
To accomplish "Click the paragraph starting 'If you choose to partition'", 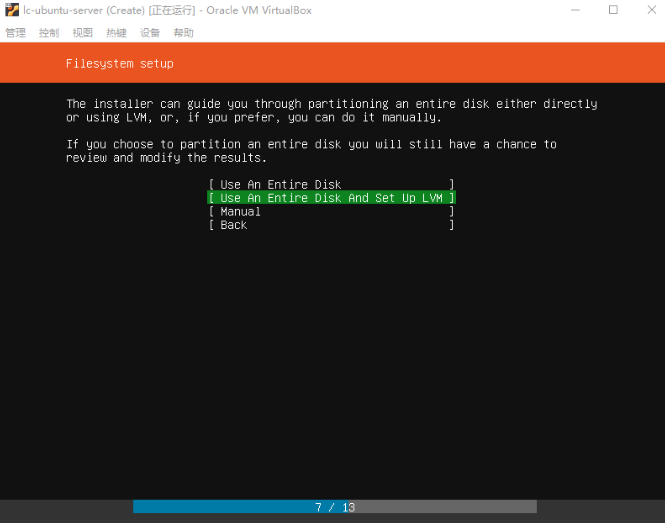I will tap(311, 151).
